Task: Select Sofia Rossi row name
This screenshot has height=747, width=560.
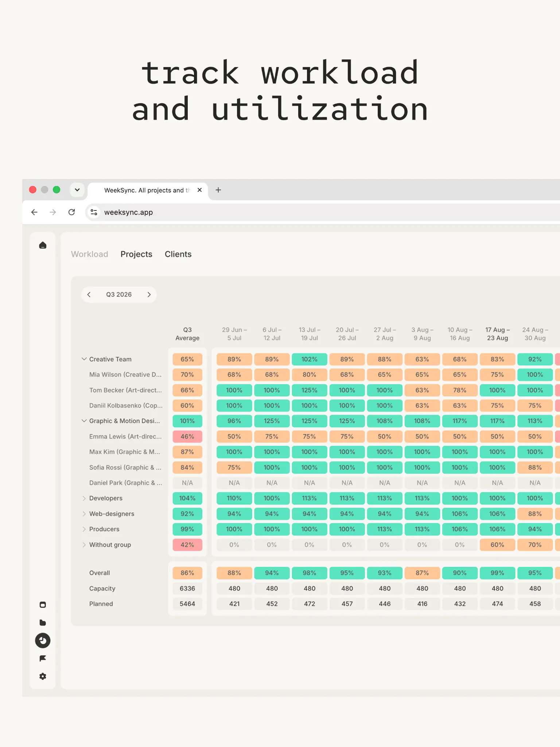Action: tap(125, 468)
